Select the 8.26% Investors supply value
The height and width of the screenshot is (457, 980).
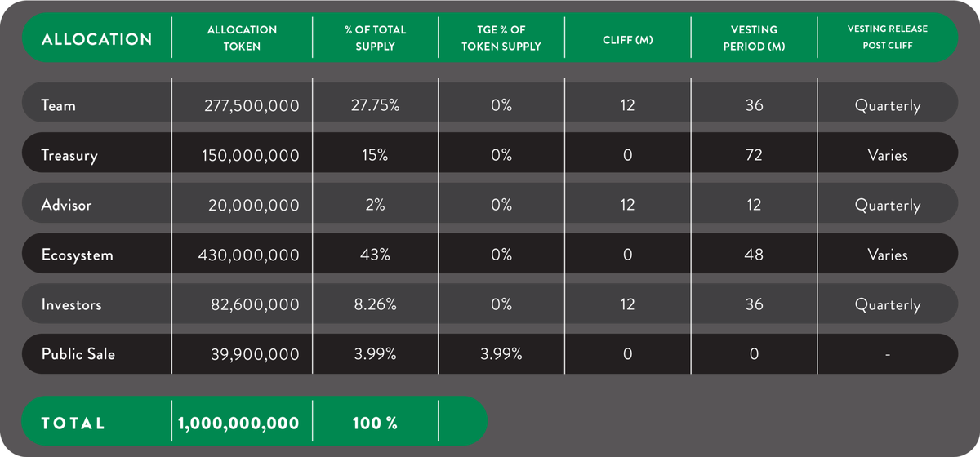pos(375,304)
